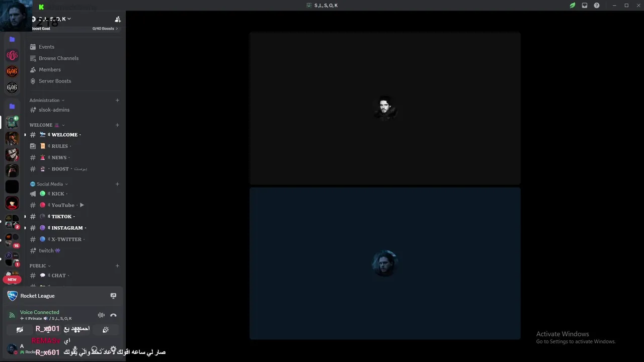Viewport: 644px width, 362px height.
Task: Open the twitch channel
Action: [x=74, y=250]
